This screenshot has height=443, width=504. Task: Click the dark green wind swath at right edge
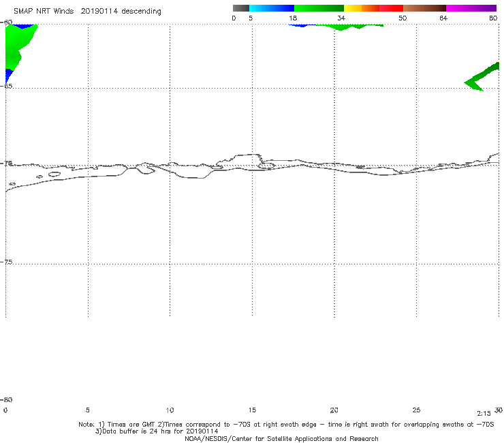(482, 77)
